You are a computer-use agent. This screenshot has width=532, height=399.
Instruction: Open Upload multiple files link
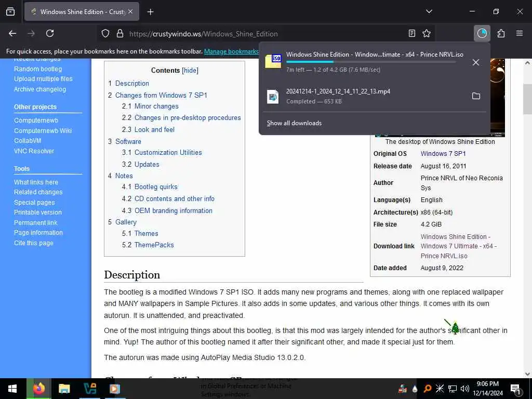[43, 79]
